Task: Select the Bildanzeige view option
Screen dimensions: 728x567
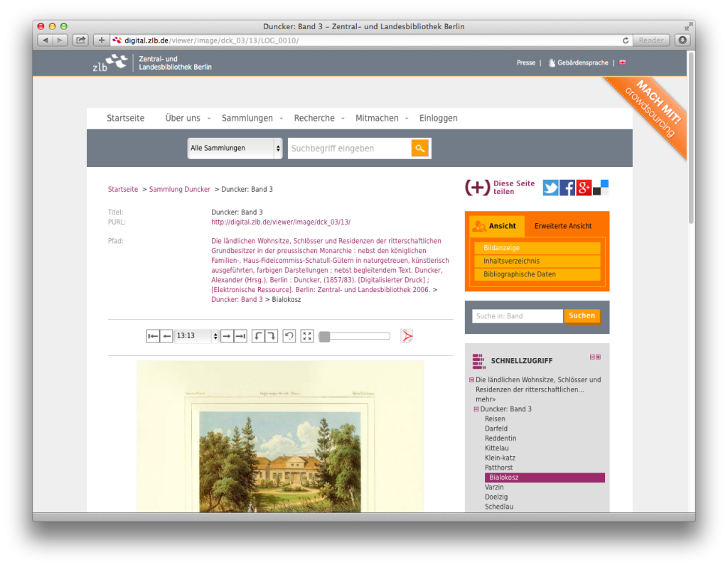Action: tap(537, 248)
